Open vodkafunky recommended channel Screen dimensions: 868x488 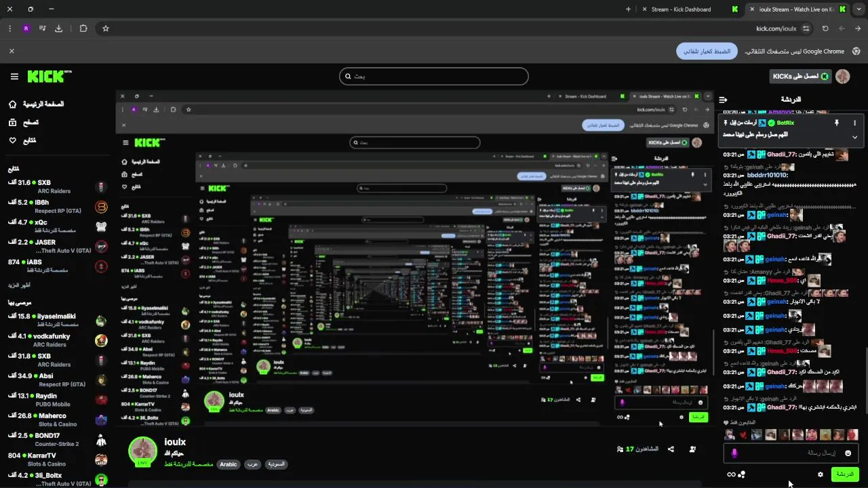[x=58, y=340]
